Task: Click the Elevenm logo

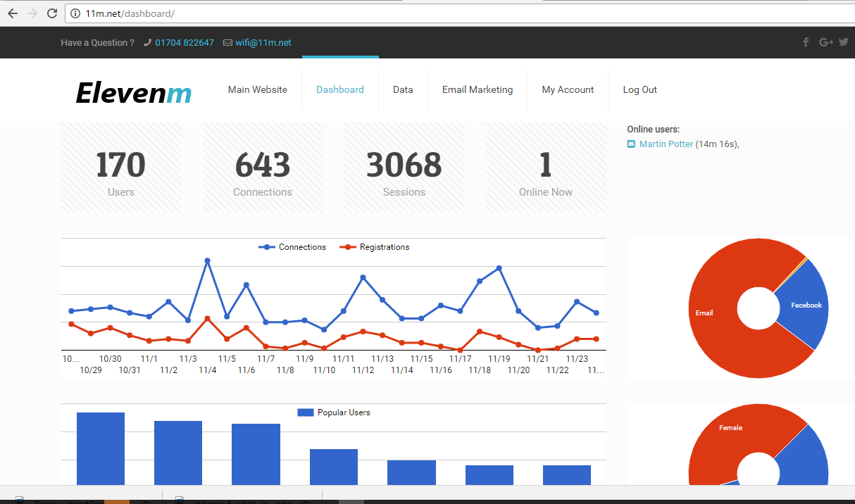Action: point(133,92)
